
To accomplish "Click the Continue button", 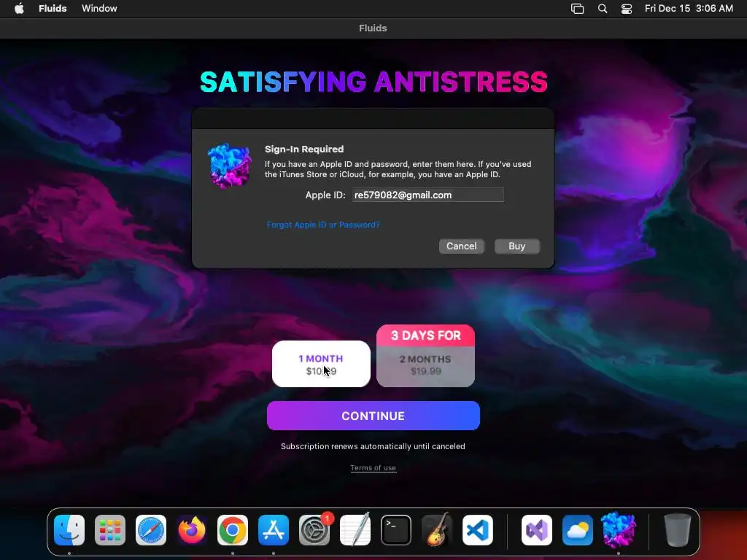I will tap(373, 416).
